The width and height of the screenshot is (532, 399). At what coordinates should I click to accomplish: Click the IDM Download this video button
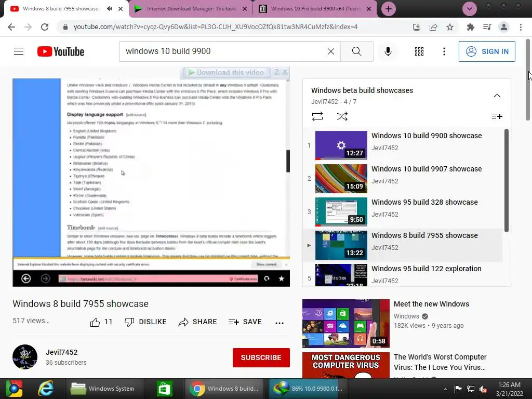(x=227, y=73)
